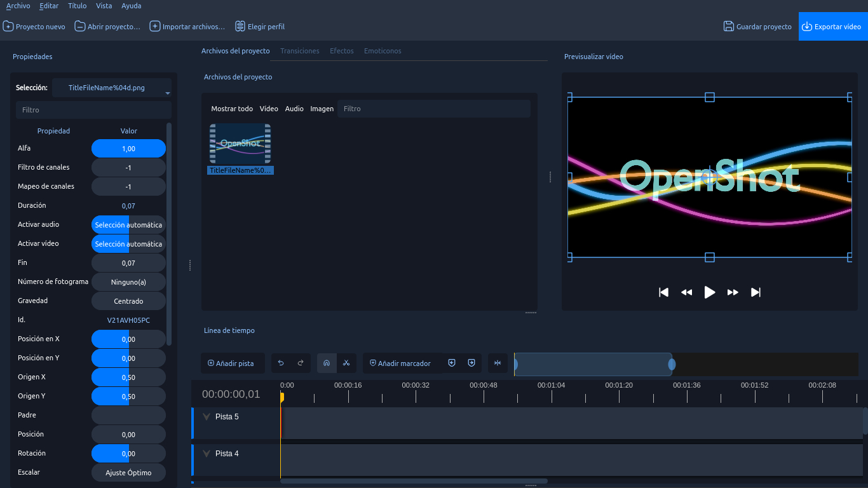868x488 pixels.
Task: Click the Id. value V21AVH05PC
Action: click(x=128, y=320)
